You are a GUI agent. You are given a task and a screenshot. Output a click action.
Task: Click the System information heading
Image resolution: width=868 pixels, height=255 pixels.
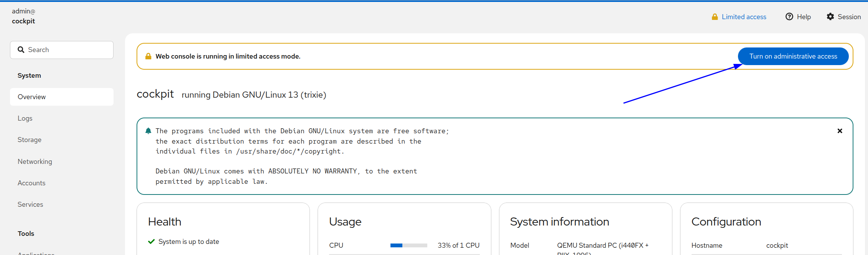coord(560,222)
